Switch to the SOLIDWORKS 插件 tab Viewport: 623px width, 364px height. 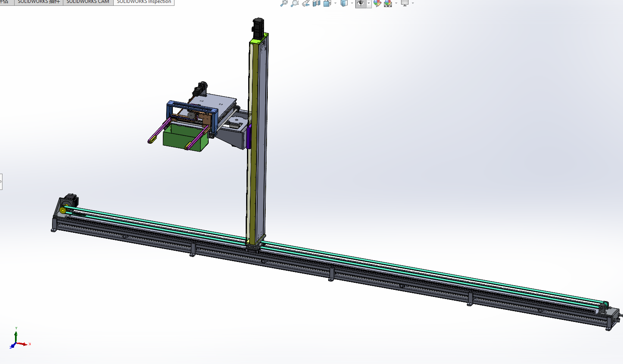pos(39,2)
